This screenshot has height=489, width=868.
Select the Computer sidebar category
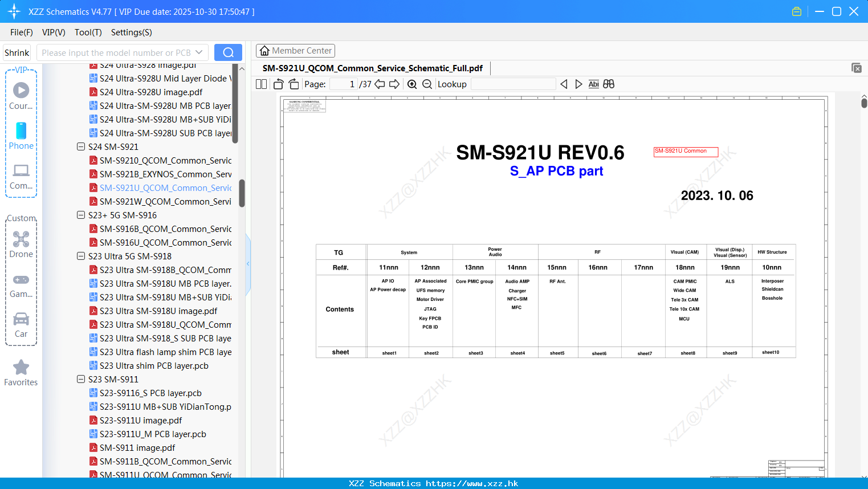pyautogui.click(x=21, y=177)
